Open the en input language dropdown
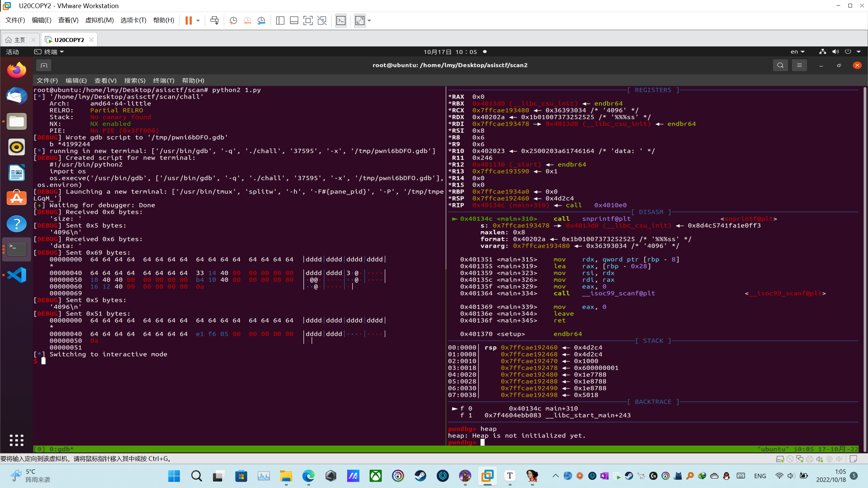This screenshot has width=868, height=488. click(x=797, y=52)
